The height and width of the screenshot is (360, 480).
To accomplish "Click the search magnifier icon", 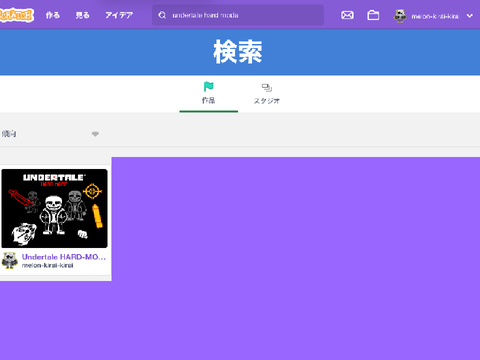I will coord(162,15).
